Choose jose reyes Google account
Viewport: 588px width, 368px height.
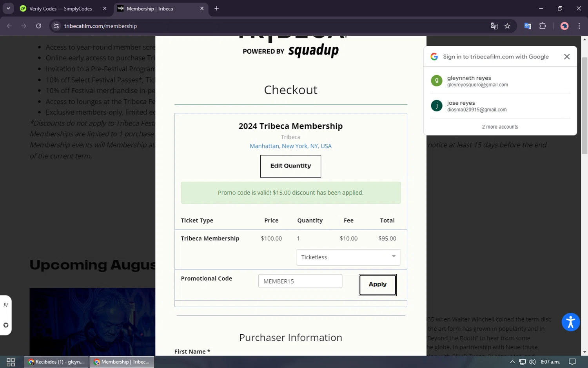500,106
